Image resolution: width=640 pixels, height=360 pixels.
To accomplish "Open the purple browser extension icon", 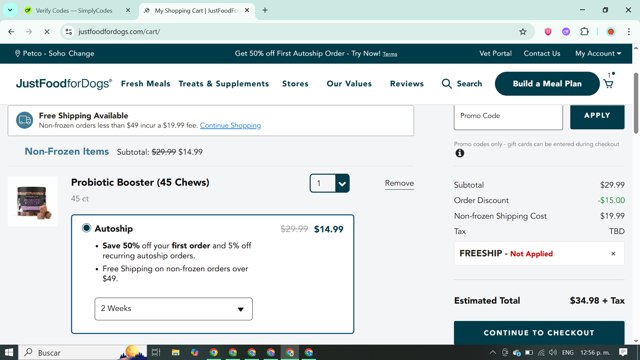I will [566, 31].
